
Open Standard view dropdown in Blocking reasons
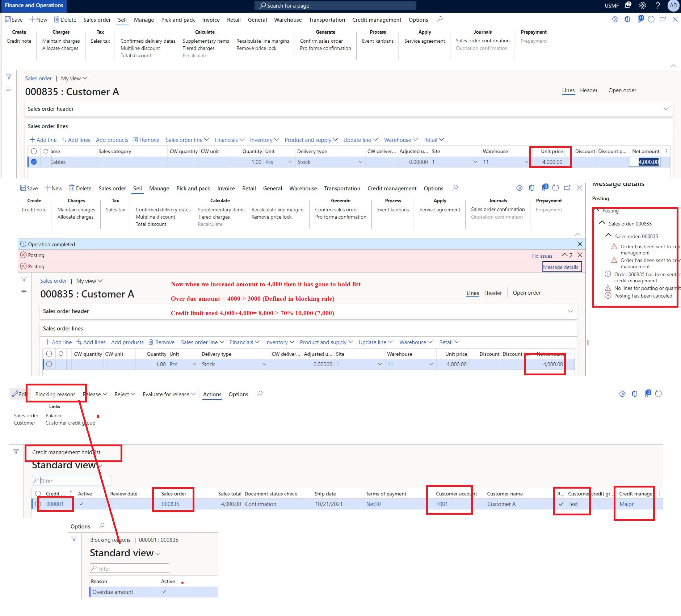click(158, 553)
